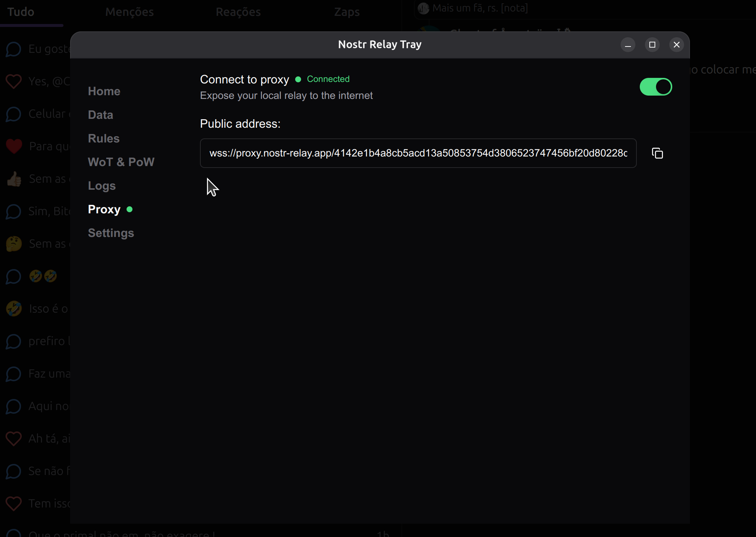The height and width of the screenshot is (537, 756).
Task: Disable the Connect to proxy switch
Action: (656, 87)
